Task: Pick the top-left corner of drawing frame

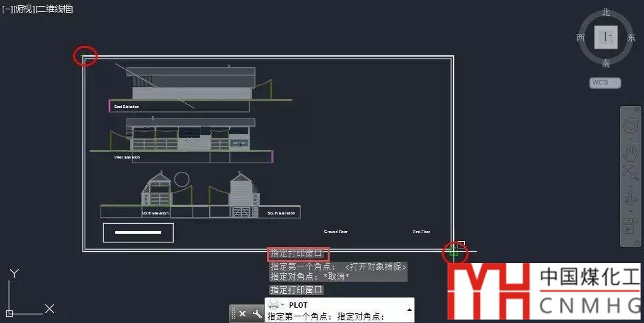Action: click(x=84, y=57)
